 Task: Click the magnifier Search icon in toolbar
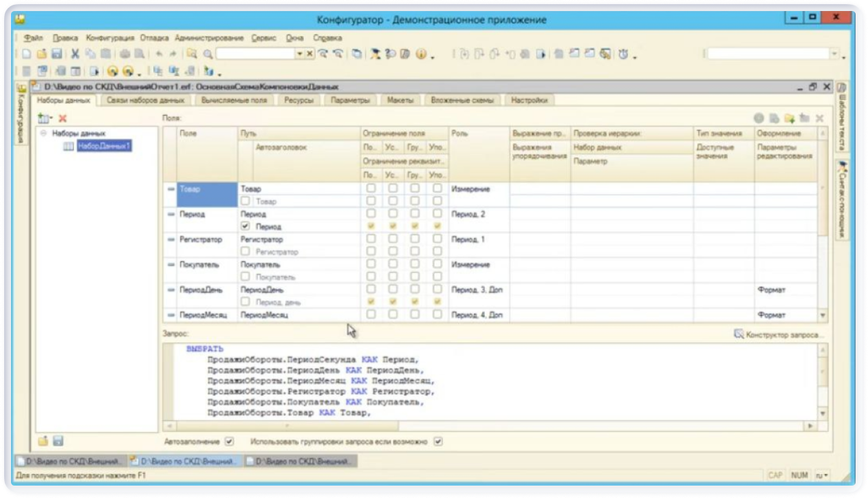click(208, 54)
